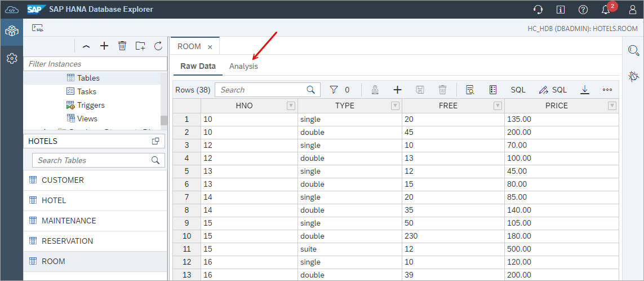Click the edit SQL pencil button
Screen dimensions: 644x281
click(553, 90)
